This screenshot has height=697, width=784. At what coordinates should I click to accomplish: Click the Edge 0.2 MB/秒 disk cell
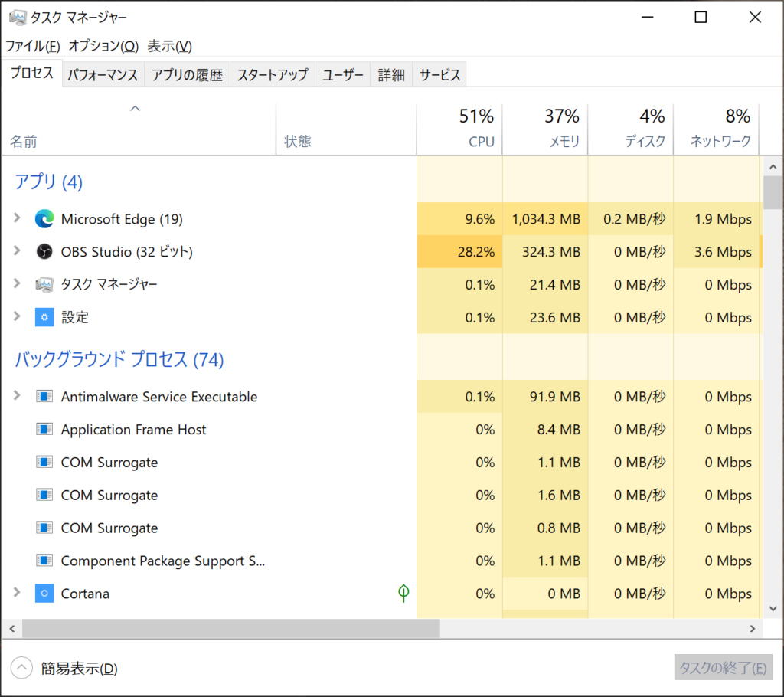631,219
